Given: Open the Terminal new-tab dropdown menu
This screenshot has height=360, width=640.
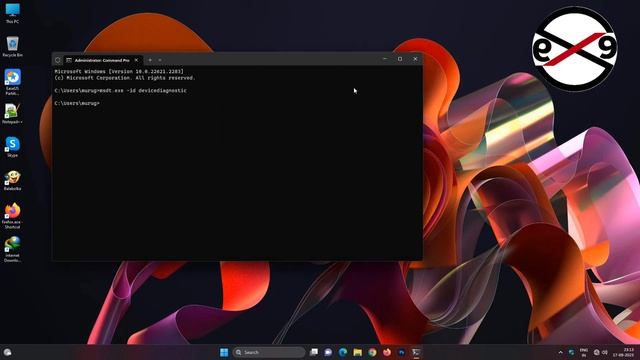Looking at the screenshot, I should coord(160,60).
